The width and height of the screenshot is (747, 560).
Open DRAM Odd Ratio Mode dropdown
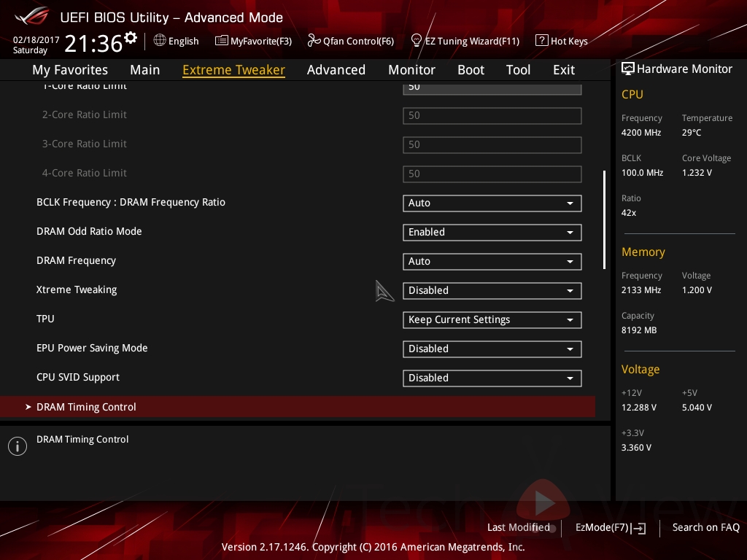point(492,233)
